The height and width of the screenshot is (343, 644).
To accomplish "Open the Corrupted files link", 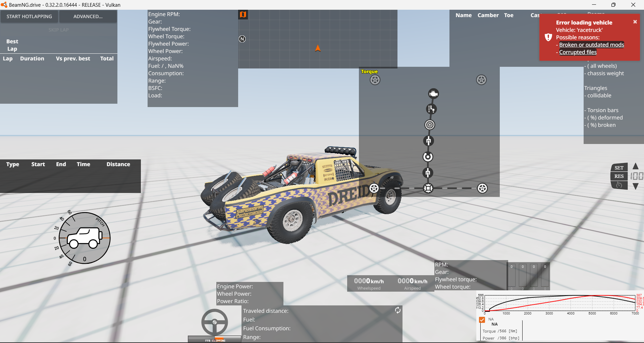I will pos(578,52).
